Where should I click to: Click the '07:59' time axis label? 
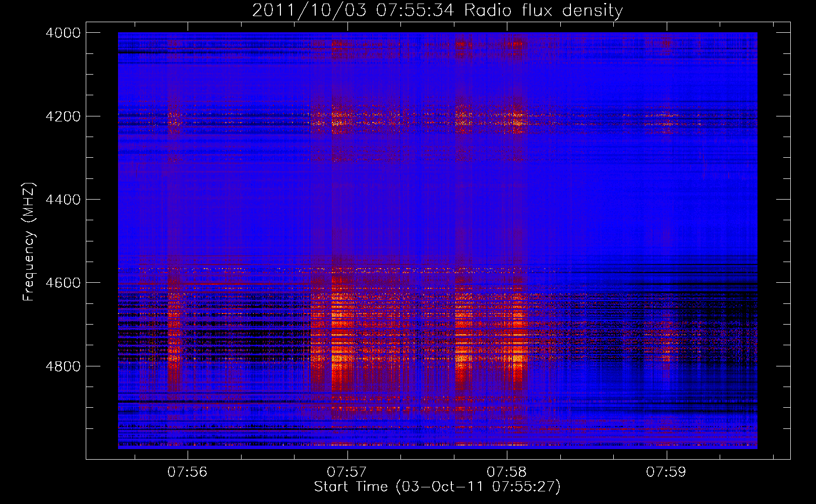click(x=666, y=472)
